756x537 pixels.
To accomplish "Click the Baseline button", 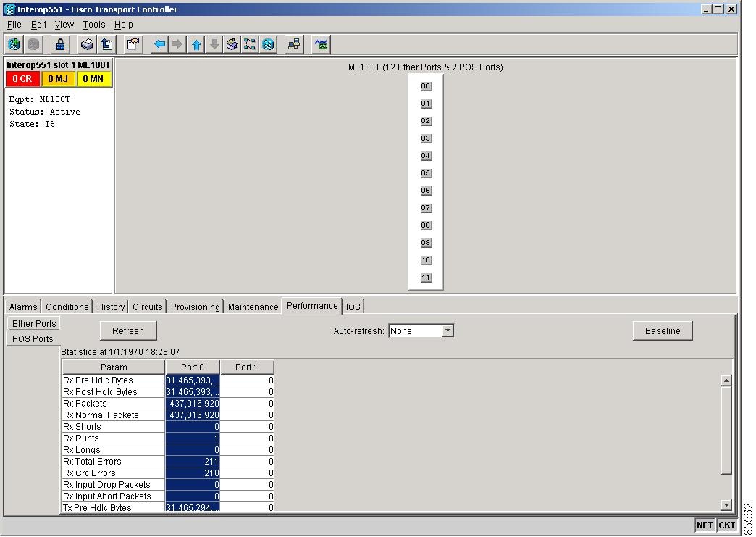I will [x=663, y=331].
